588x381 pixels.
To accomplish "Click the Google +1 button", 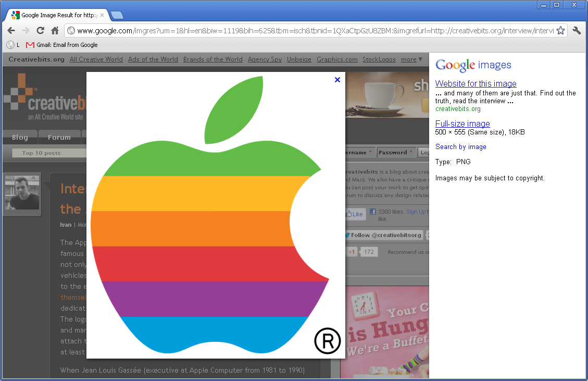I will click(351, 252).
